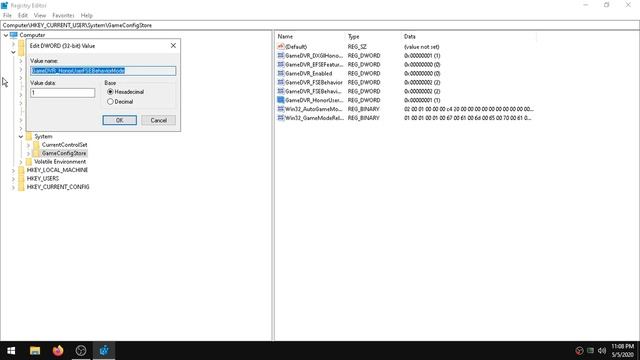Click the Registry Editor title bar icon
The height and width of the screenshot is (360, 640).
4,5
